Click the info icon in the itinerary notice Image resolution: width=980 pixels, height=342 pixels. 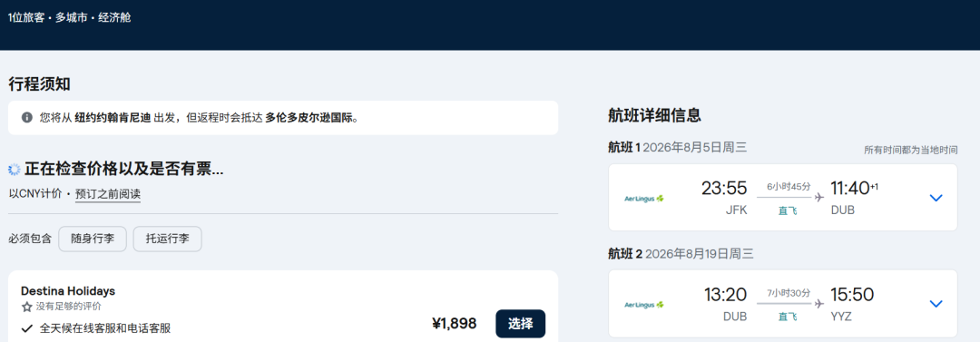point(27,118)
